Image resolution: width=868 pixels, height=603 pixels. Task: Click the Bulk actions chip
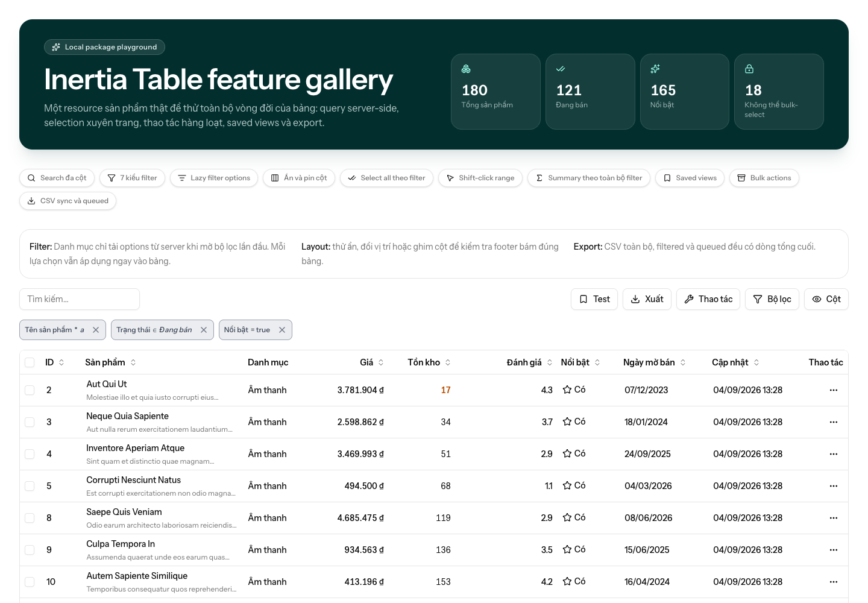764,178
